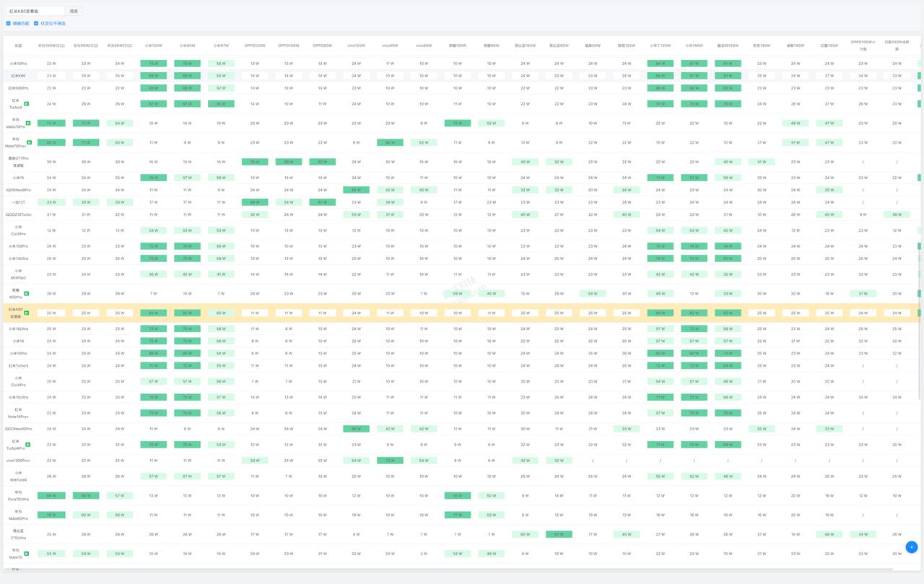Select the 小米Civi4Pro row name
Image resolution: width=924 pixels, height=584 pixels.
[18, 381]
